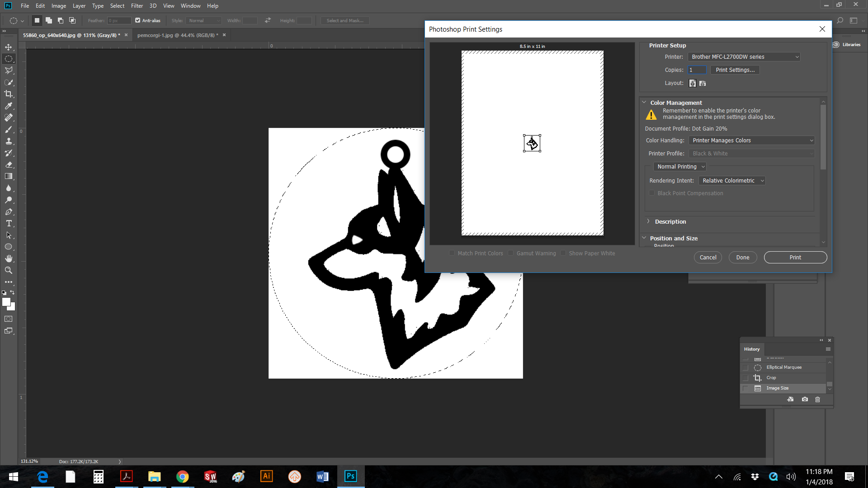The width and height of the screenshot is (868, 488).
Task: Pick the Horizontal Type tool
Action: coord(8,224)
